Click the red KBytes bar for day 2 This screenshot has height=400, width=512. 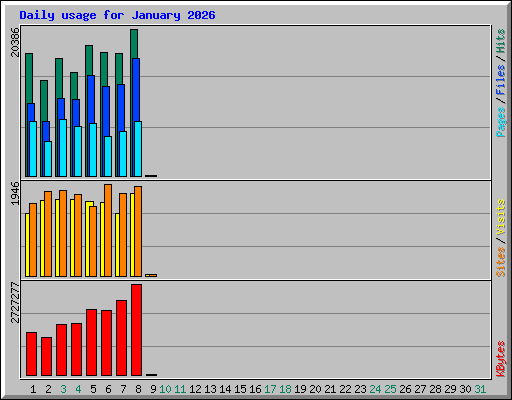[x=46, y=356]
